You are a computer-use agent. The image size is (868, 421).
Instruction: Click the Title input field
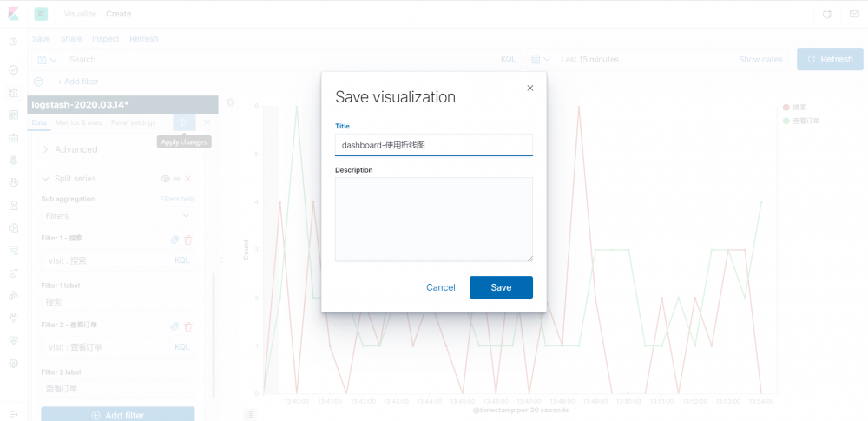coord(434,145)
